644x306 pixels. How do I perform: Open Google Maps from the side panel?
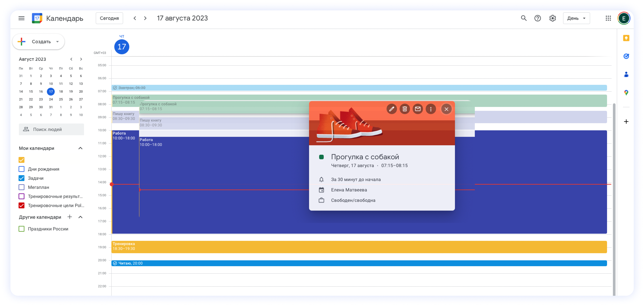point(626,93)
